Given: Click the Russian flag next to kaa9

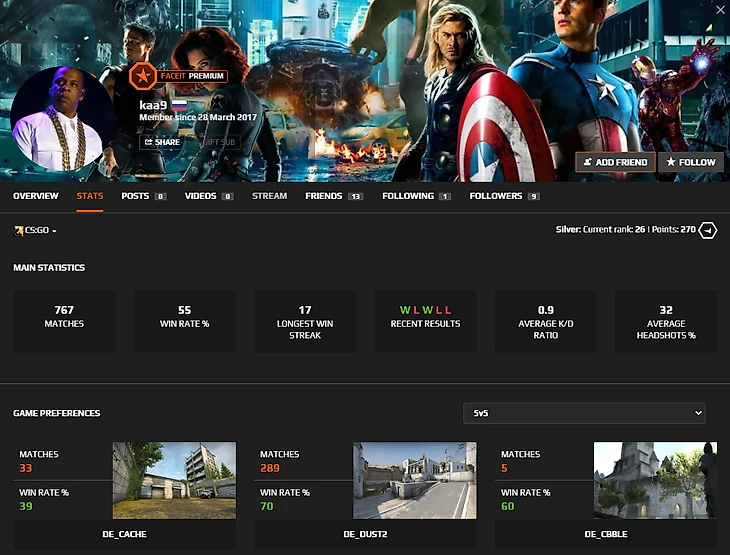Looking at the screenshot, I should (x=179, y=104).
